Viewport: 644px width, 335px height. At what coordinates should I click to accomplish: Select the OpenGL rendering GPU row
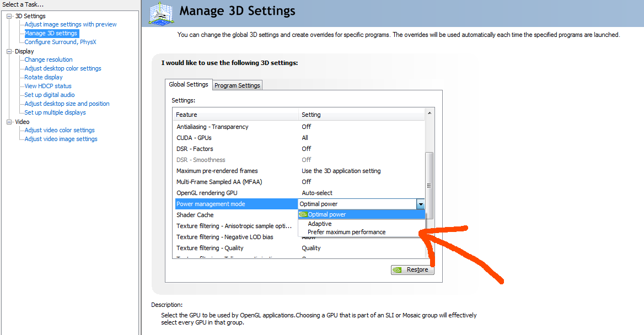pyautogui.click(x=207, y=193)
